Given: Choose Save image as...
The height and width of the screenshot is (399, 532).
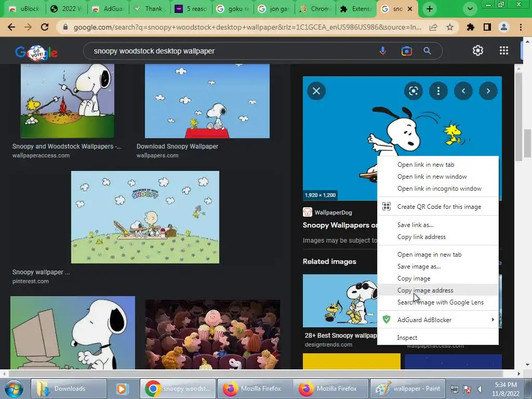Looking at the screenshot, I should (x=438, y=267).
